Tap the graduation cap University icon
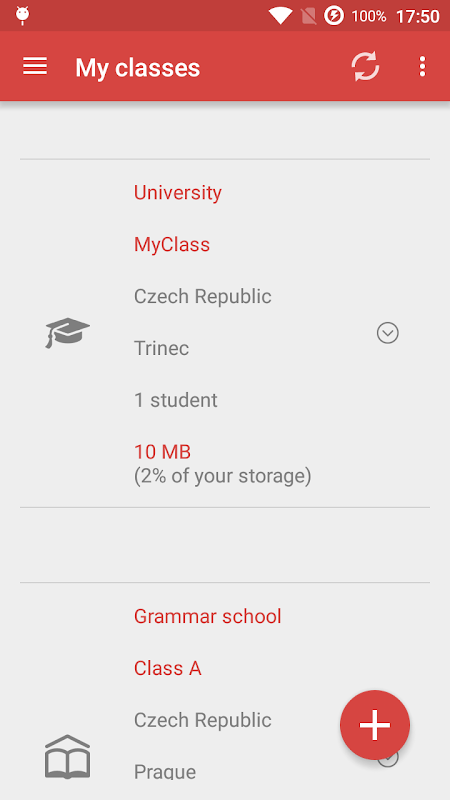Viewport: 450px width, 800px height. (x=67, y=333)
